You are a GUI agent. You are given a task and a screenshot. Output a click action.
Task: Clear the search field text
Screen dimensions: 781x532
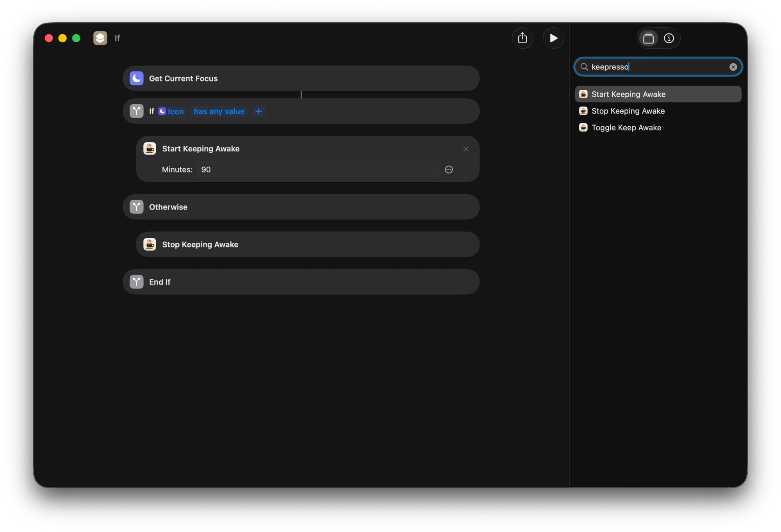[733, 67]
